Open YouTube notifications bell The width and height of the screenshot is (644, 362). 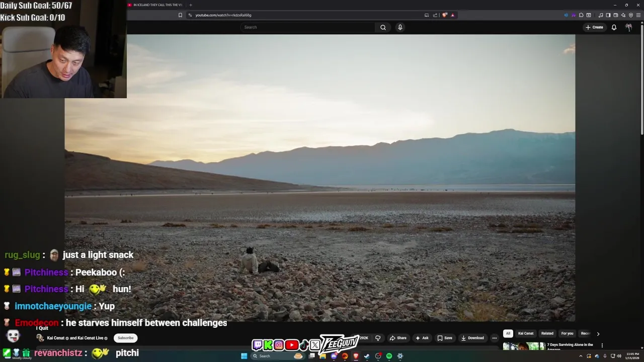[614, 27]
